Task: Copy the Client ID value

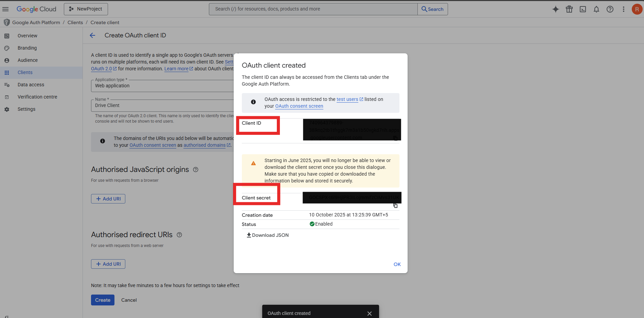Action: pyautogui.click(x=395, y=138)
